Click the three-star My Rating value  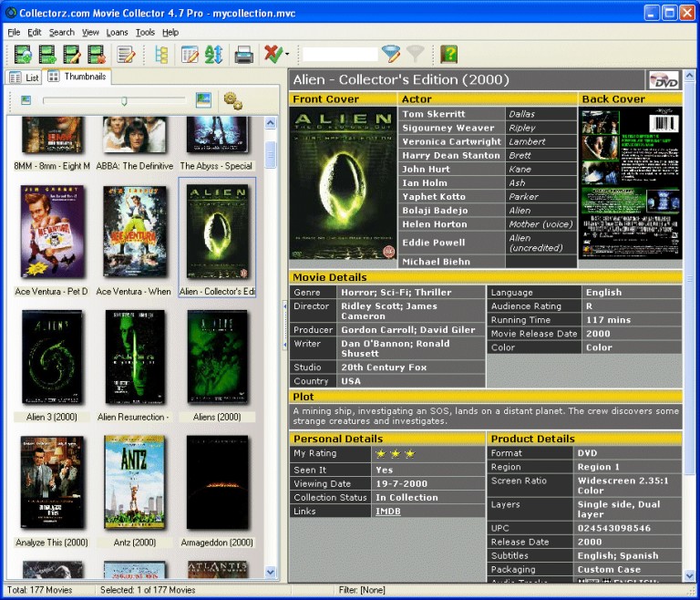396,454
